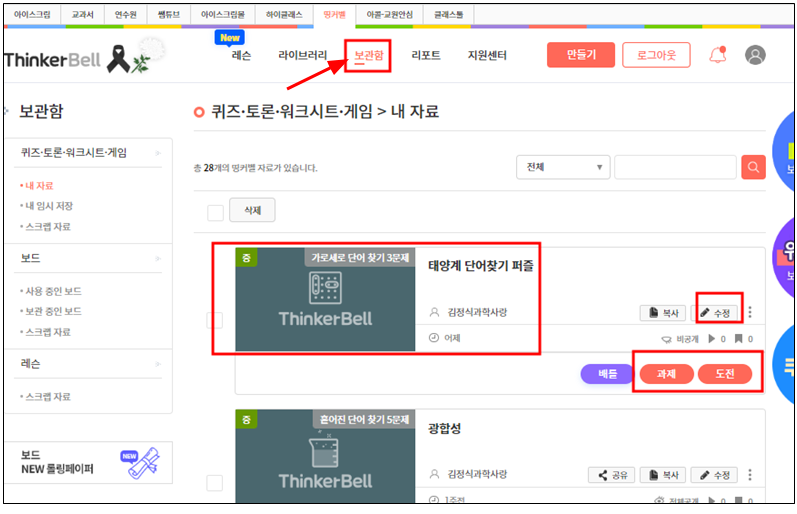Click 공유 for the 광합성 item
Viewport: 797px width, 514px height.
point(611,475)
